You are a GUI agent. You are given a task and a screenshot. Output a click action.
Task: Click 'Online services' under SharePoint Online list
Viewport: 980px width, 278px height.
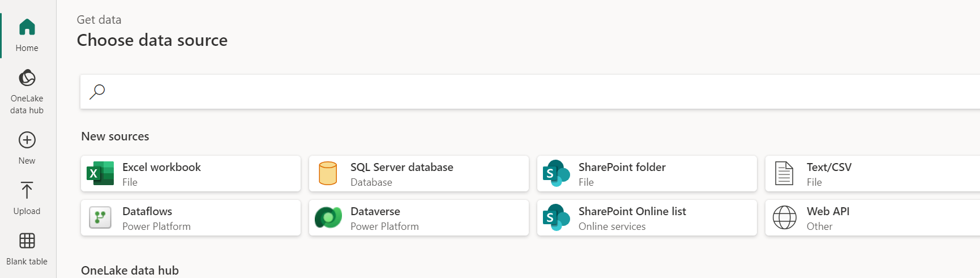pos(612,226)
